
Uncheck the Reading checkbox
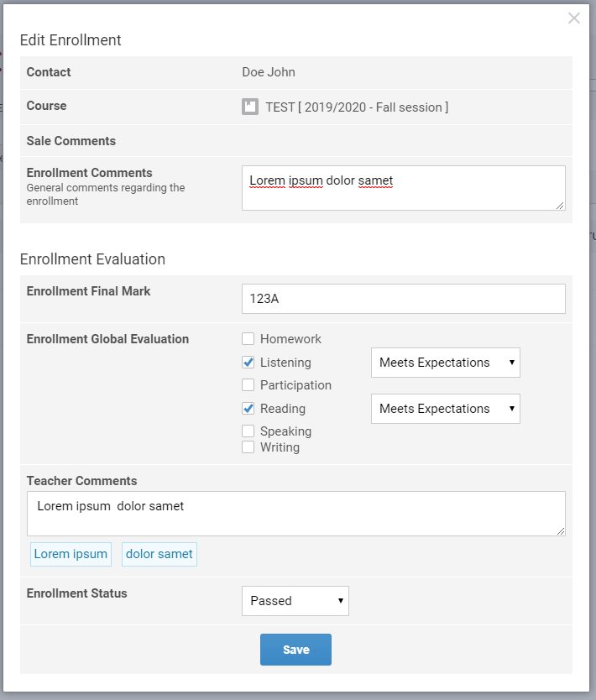pos(248,409)
